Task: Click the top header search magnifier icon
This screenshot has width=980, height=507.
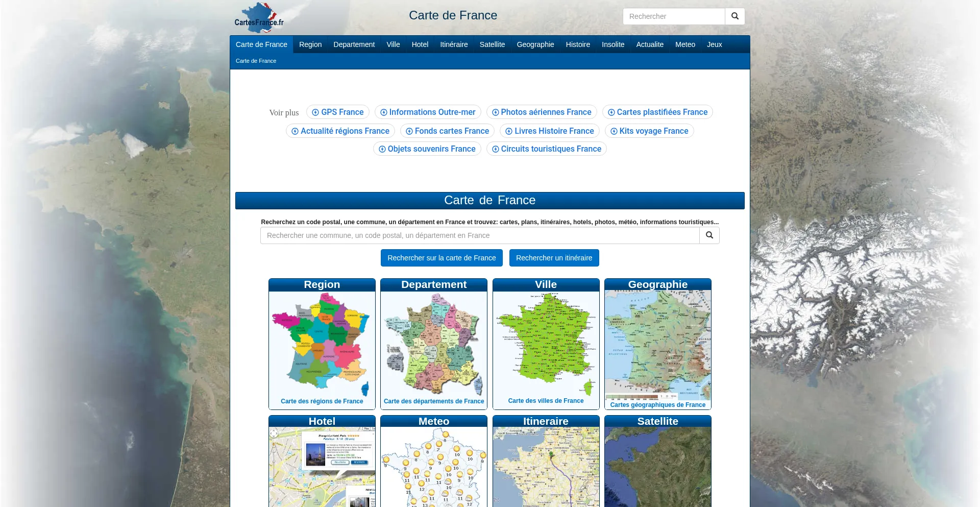Action: (734, 16)
